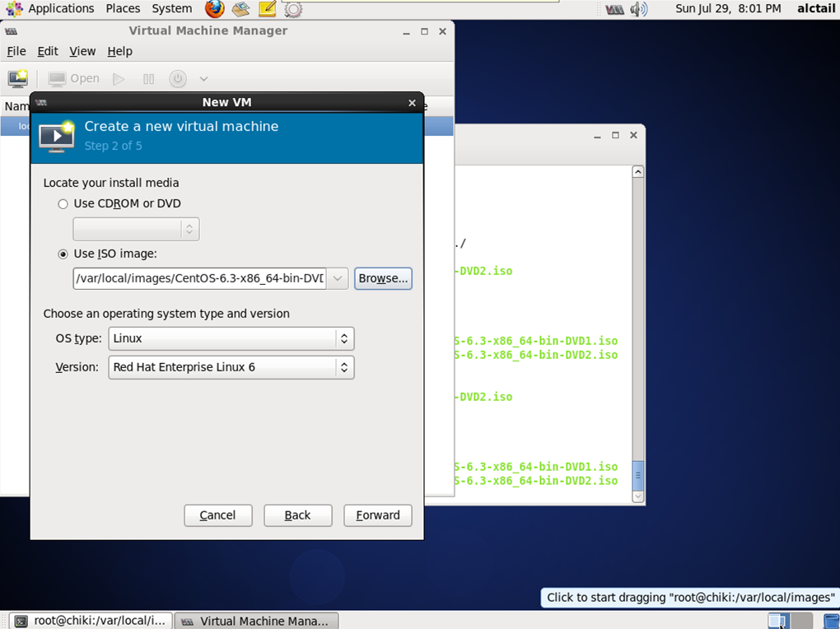The image size is (840, 629).
Task: Open the Version dropdown showing Red Hat Enterprise Linux 6
Action: click(x=231, y=367)
